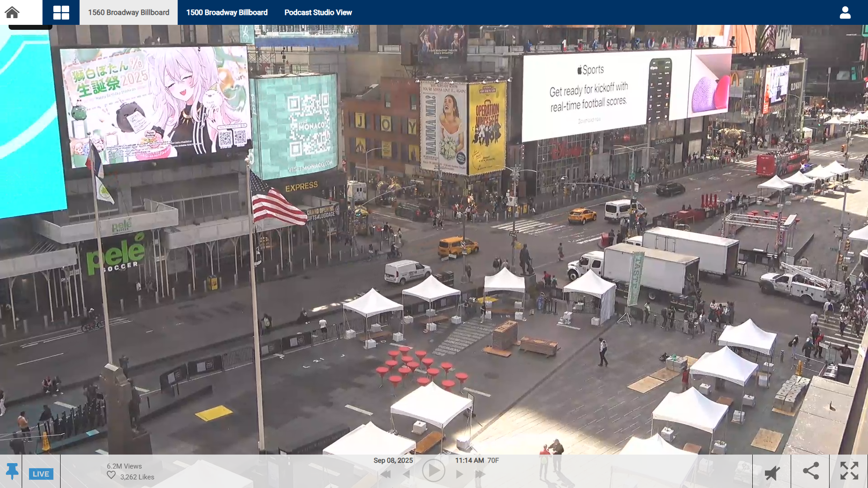Image resolution: width=868 pixels, height=488 pixels.
Task: Play the webcam video
Action: tap(433, 471)
